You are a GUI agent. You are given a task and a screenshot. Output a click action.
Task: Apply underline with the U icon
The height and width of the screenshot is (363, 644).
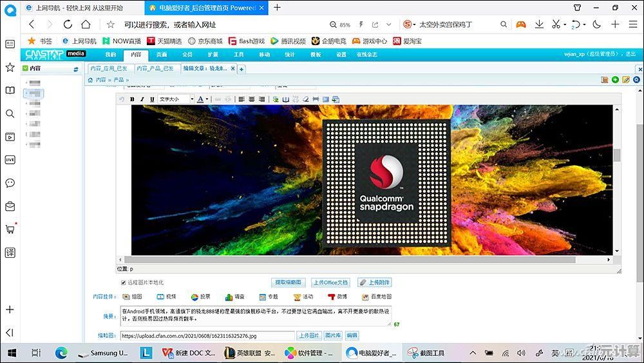pos(152,99)
